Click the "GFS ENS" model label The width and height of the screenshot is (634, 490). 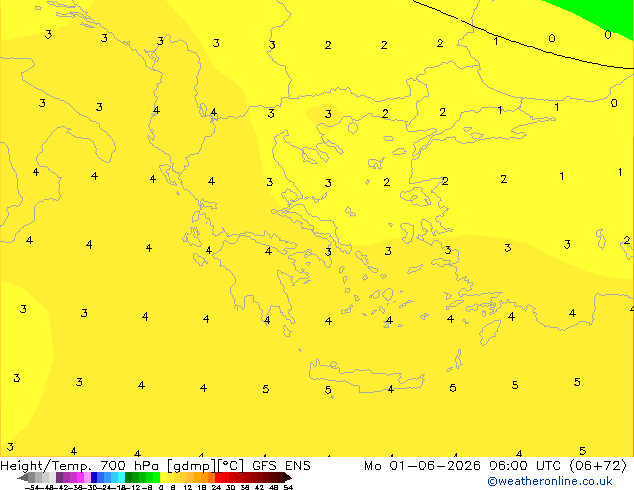point(281,465)
